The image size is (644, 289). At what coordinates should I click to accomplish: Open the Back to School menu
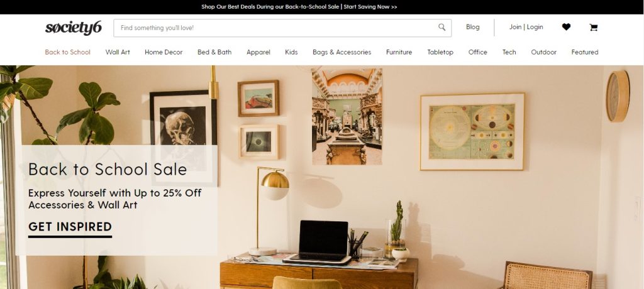click(67, 52)
